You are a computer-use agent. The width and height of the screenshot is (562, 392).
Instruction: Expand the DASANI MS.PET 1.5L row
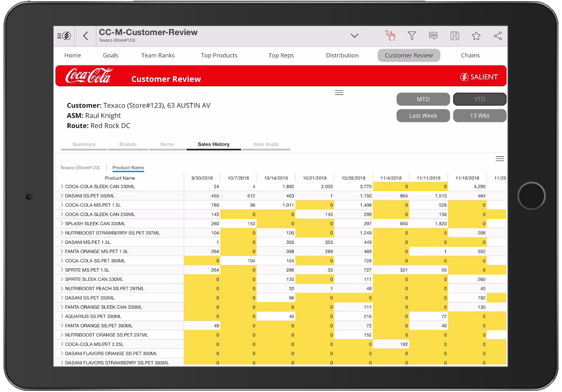click(62, 242)
